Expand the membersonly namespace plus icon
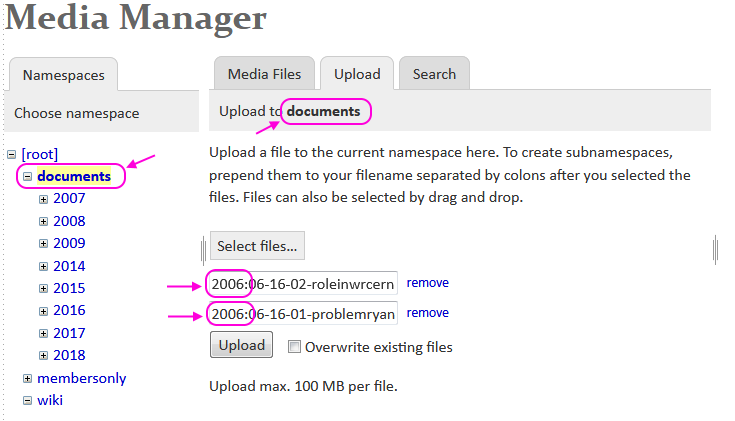Image resolution: width=735 pixels, height=421 pixels. [28, 378]
